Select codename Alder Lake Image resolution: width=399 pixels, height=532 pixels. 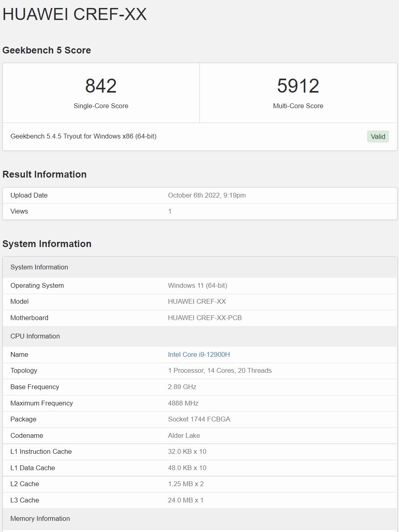(184, 435)
